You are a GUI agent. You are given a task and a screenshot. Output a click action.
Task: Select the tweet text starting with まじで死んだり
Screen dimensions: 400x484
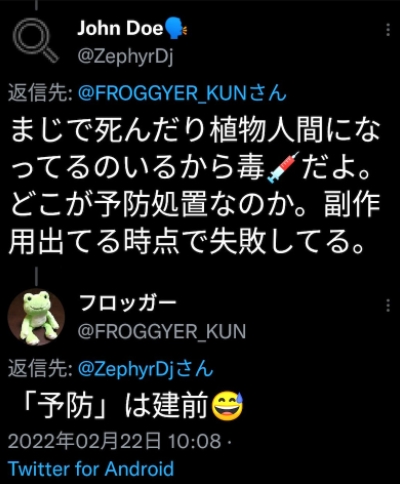pyautogui.click(x=195, y=185)
